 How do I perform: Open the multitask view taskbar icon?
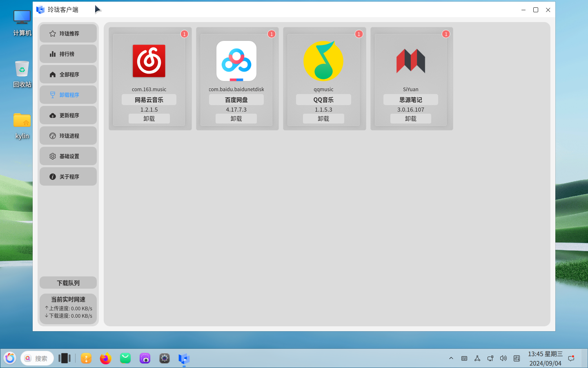(x=65, y=358)
